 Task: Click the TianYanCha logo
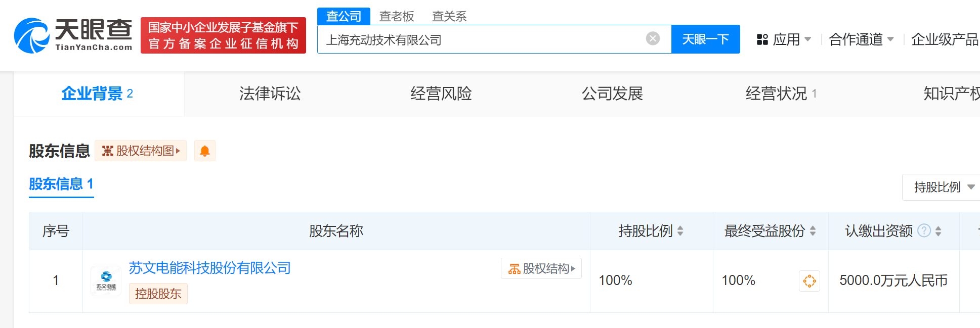pyautogui.click(x=73, y=35)
